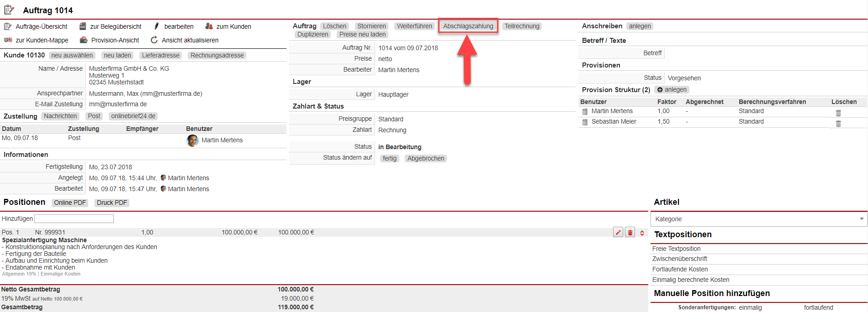Image resolution: width=868 pixels, height=312 pixels.
Task: Click the bearbeiten pencil icon
Action: 157,26
